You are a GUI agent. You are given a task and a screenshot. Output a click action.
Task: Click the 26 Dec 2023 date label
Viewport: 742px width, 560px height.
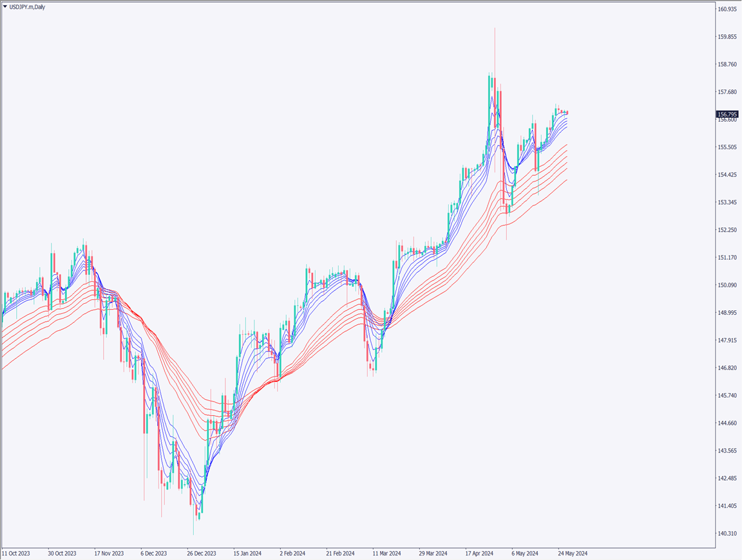201,554
